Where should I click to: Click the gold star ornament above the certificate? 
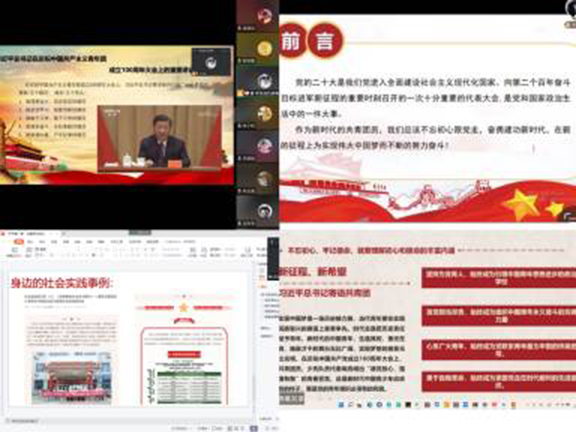(x=183, y=307)
